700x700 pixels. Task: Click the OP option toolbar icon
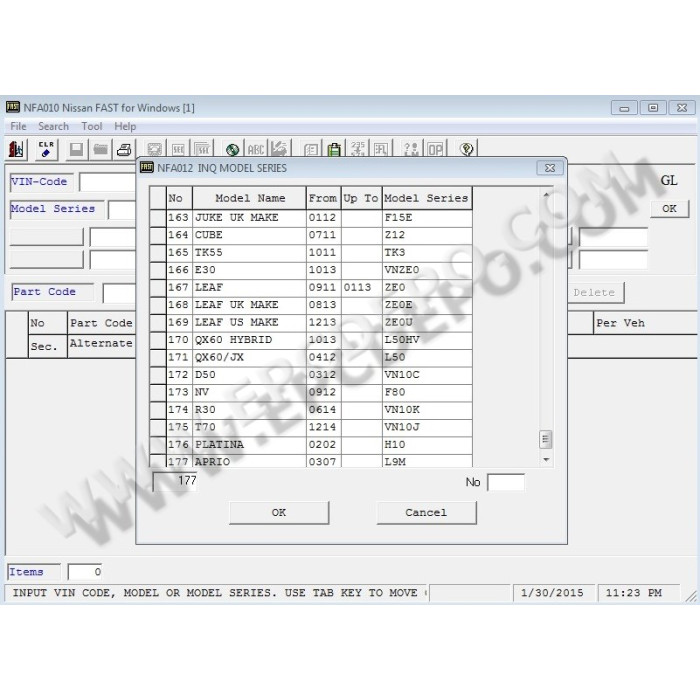point(435,150)
